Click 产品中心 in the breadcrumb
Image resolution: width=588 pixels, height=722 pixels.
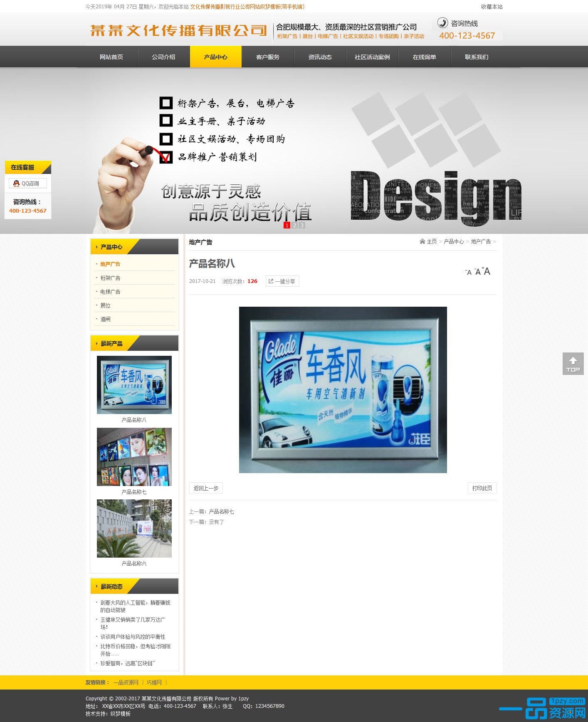pyautogui.click(x=454, y=241)
